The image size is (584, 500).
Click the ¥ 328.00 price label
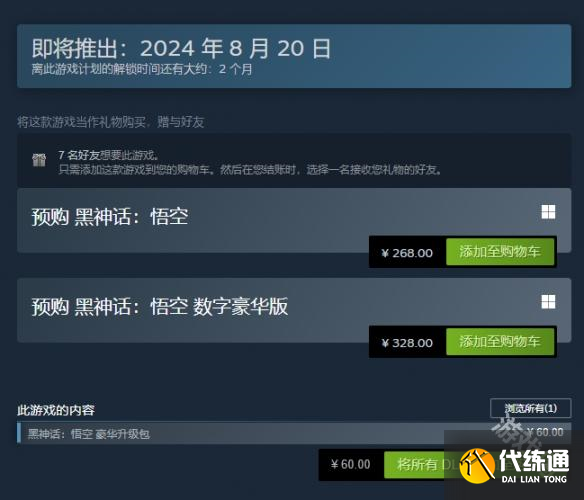tap(407, 343)
